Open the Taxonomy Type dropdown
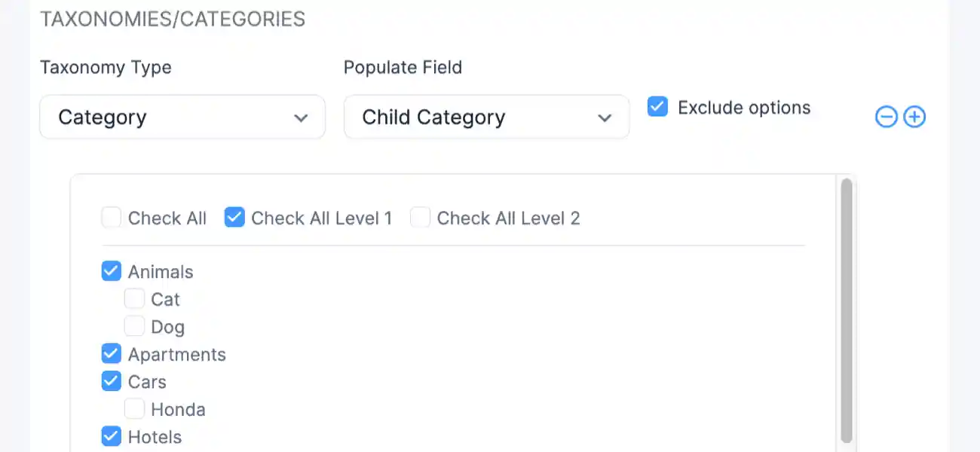Screen dimensions: 980x452 [182, 117]
